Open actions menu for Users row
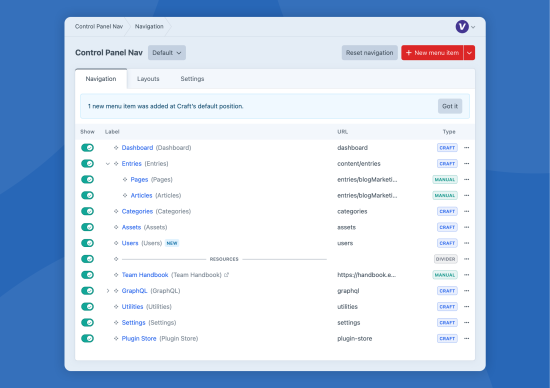Viewport: 550px width, 388px height. click(x=467, y=243)
